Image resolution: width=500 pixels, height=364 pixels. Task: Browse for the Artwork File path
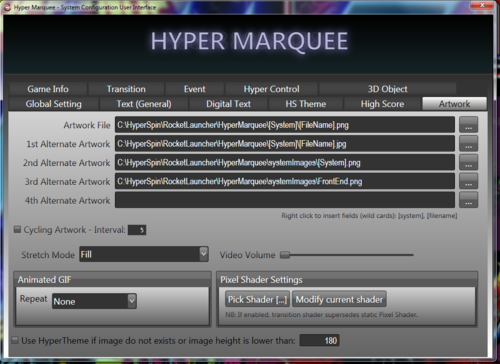[x=468, y=125]
